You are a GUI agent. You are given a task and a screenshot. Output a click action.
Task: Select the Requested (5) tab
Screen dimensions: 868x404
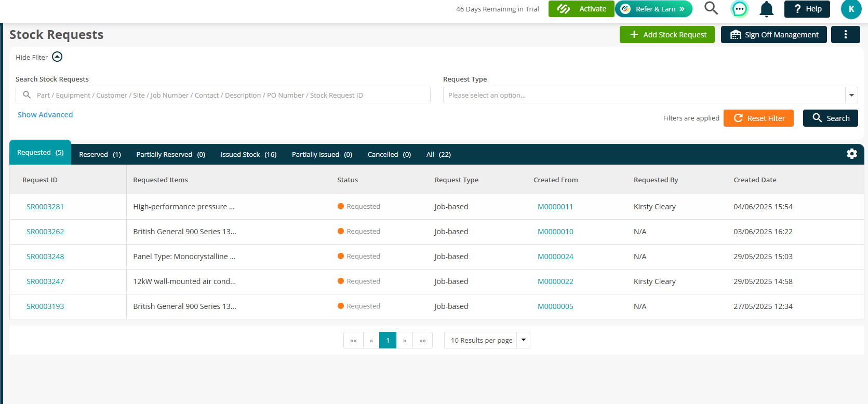pos(41,153)
